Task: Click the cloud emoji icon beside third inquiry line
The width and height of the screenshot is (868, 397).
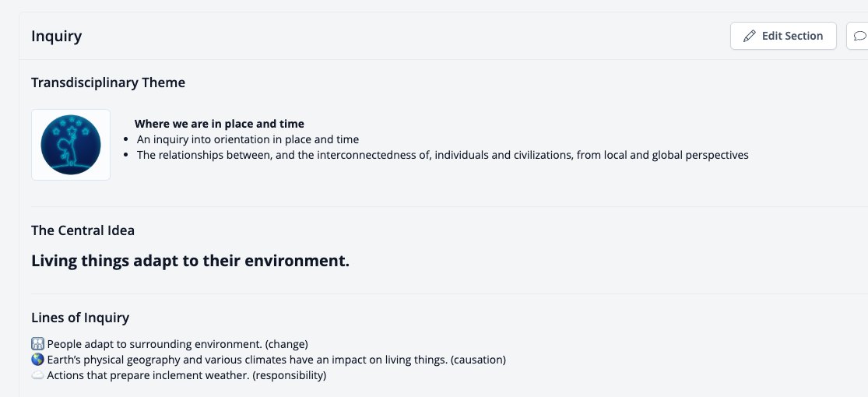Action: 37,375
